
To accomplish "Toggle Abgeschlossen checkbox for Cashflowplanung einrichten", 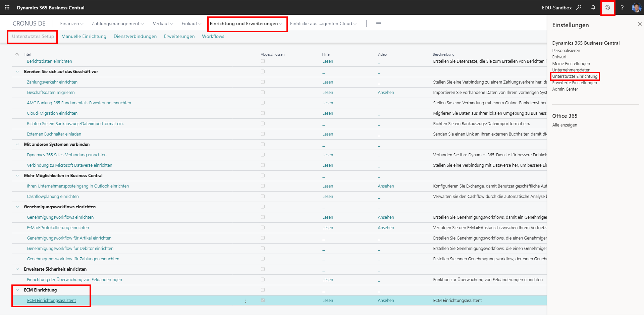I will coord(263,196).
